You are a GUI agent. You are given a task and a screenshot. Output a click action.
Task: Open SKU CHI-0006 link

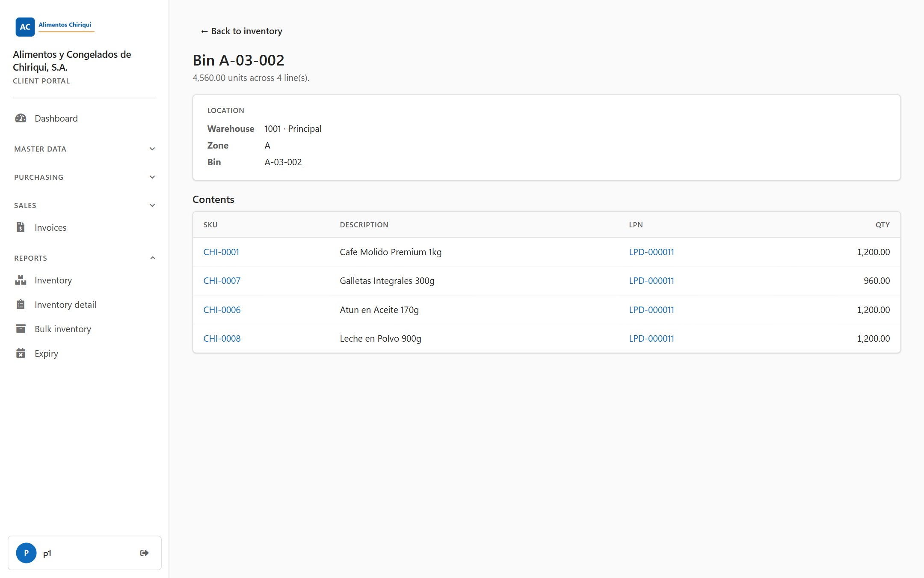pyautogui.click(x=222, y=310)
